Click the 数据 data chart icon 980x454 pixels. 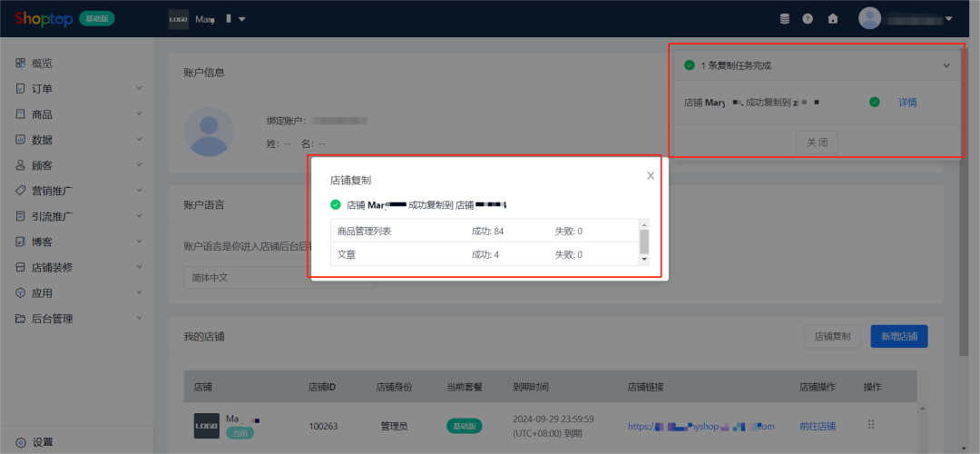(20, 140)
